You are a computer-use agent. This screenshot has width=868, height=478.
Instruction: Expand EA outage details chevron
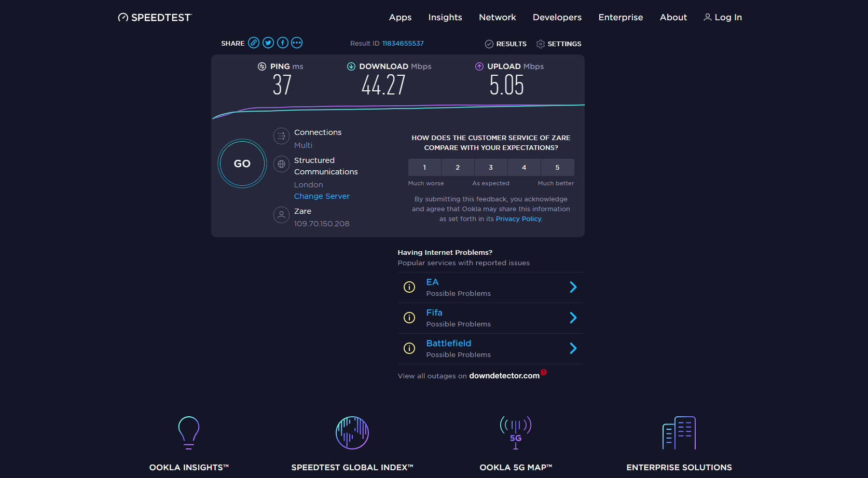(x=573, y=287)
